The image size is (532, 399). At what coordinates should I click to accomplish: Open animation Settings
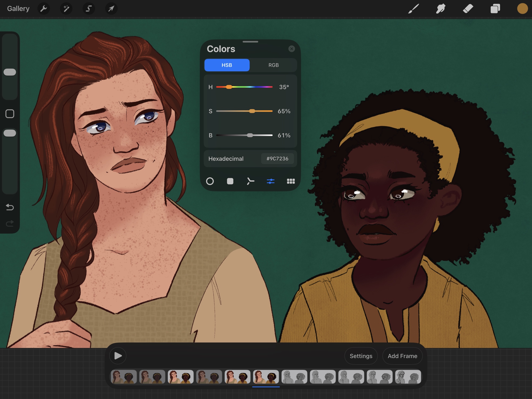(361, 356)
